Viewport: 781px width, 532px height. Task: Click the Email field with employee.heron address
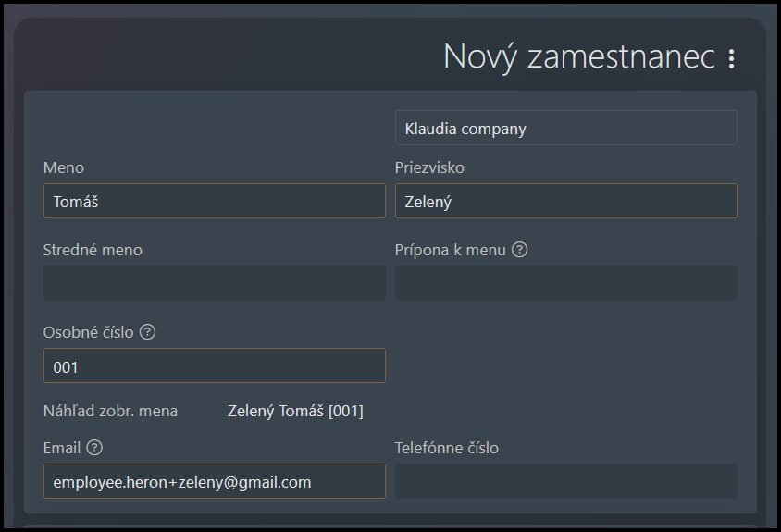click(214, 481)
